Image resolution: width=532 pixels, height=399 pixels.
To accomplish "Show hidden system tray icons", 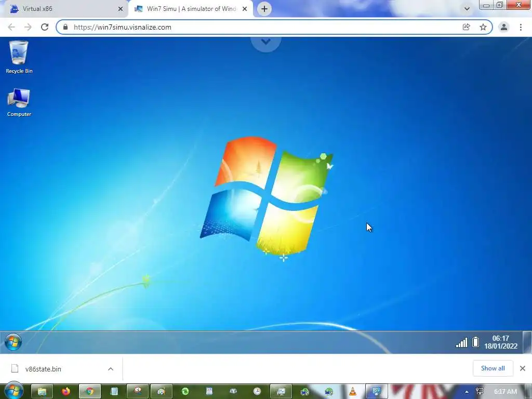I will (x=467, y=392).
